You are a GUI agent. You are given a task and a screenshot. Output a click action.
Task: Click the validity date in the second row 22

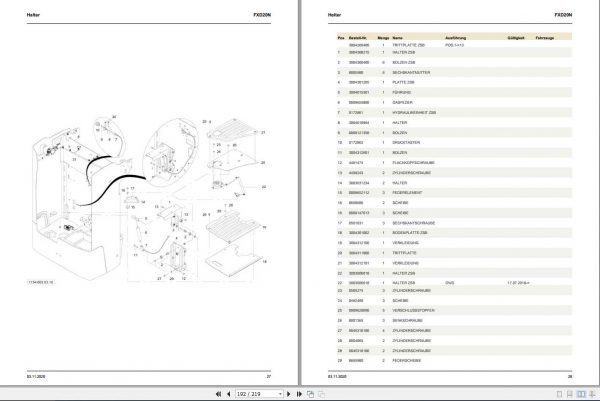(x=518, y=283)
